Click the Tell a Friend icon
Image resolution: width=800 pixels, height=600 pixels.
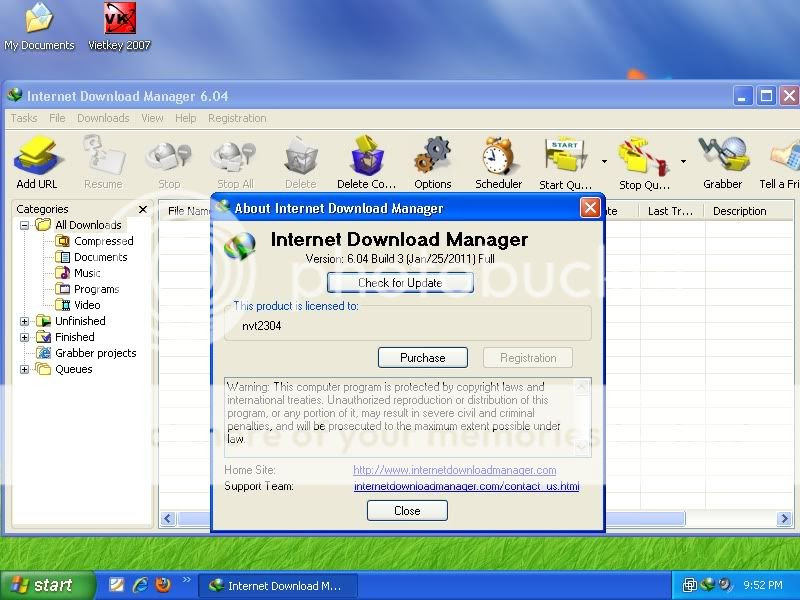[x=781, y=162]
